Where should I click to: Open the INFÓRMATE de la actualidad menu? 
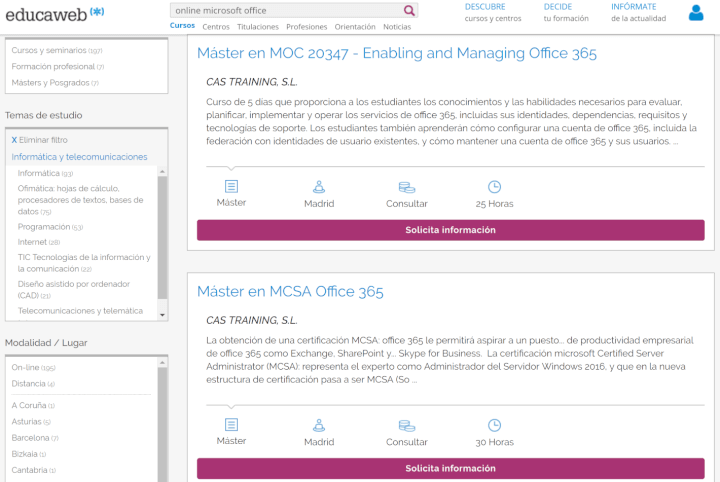638,12
